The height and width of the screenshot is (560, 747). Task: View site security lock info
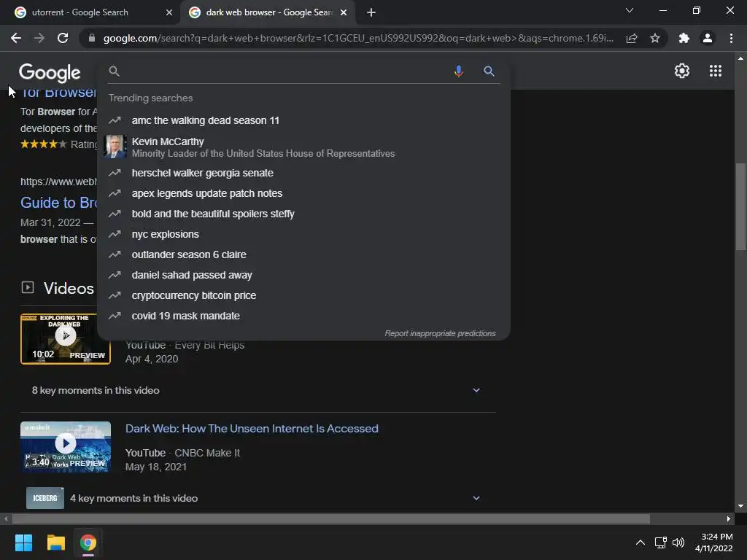pos(91,38)
